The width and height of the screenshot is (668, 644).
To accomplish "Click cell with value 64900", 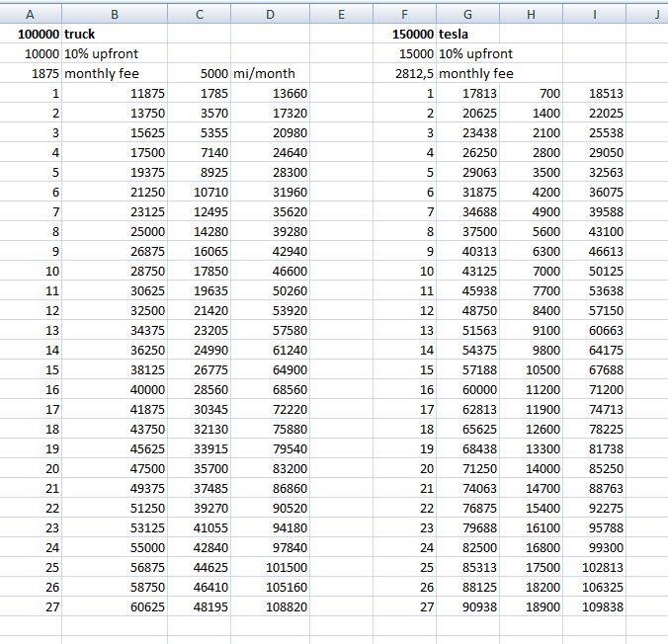I will click(270, 369).
